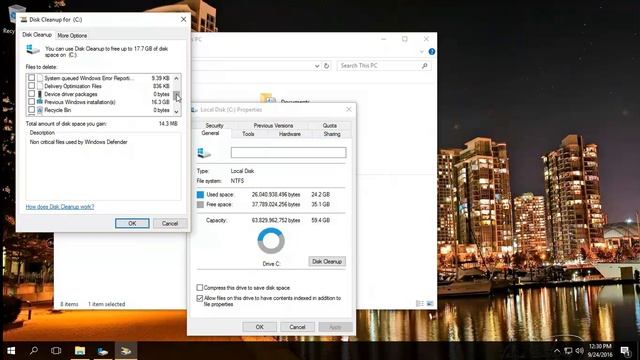The height and width of the screenshot is (360, 640).
Task: Click the refresh button in Explorer address bar
Action: (326, 66)
